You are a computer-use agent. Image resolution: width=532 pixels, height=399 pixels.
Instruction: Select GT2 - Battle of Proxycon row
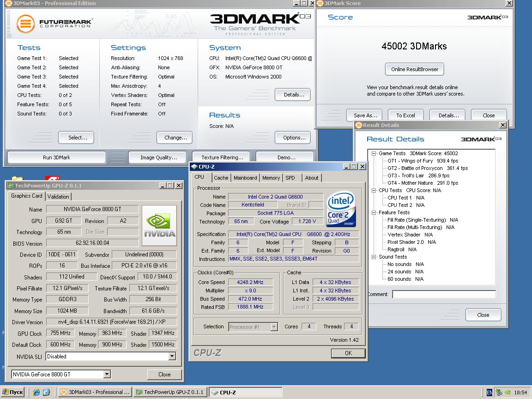click(x=428, y=168)
